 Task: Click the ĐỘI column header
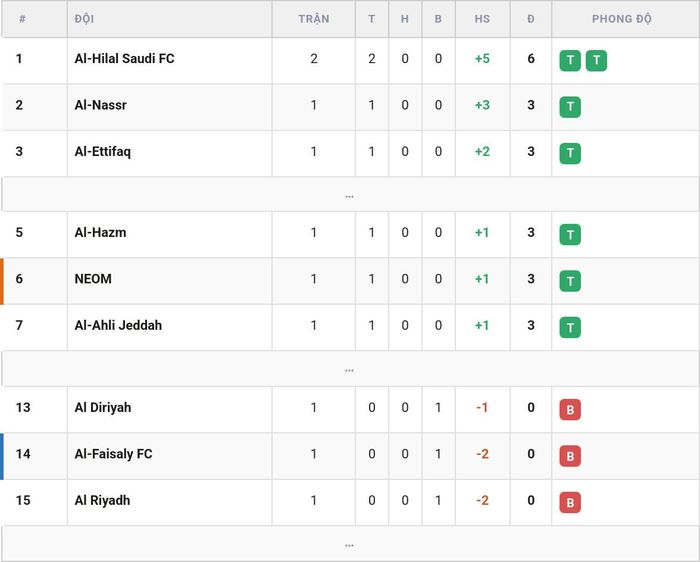84,19
